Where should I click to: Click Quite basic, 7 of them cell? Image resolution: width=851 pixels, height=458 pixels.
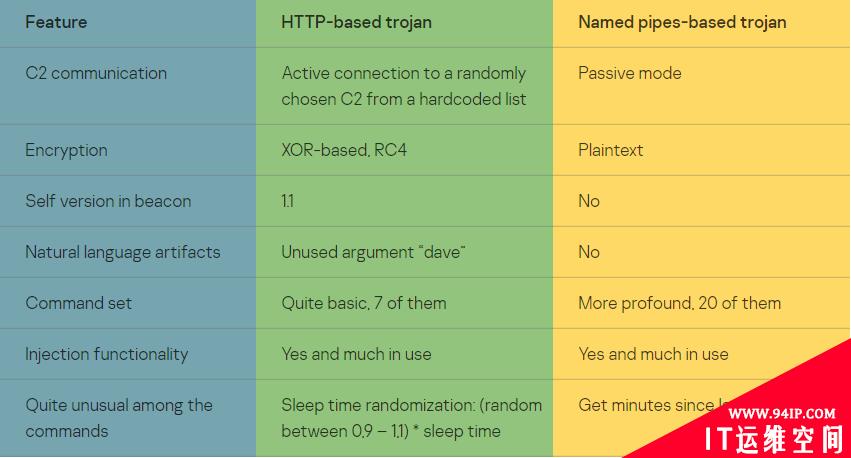pyautogui.click(x=364, y=303)
